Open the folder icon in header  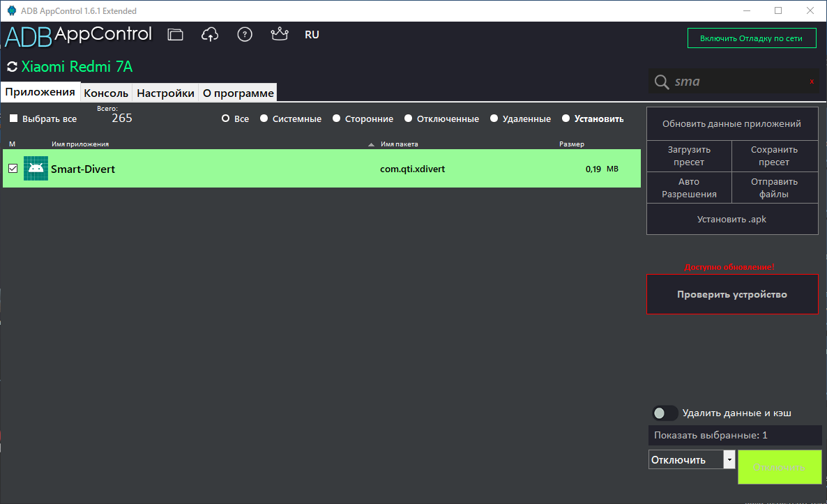tap(175, 35)
